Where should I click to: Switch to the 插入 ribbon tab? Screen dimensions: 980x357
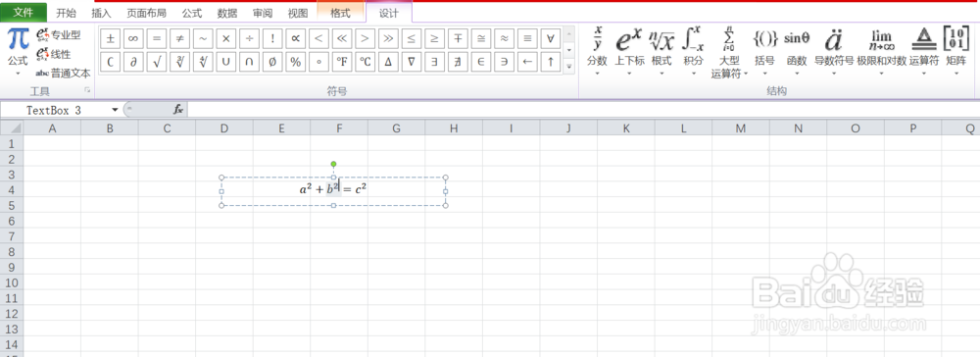pos(101,13)
